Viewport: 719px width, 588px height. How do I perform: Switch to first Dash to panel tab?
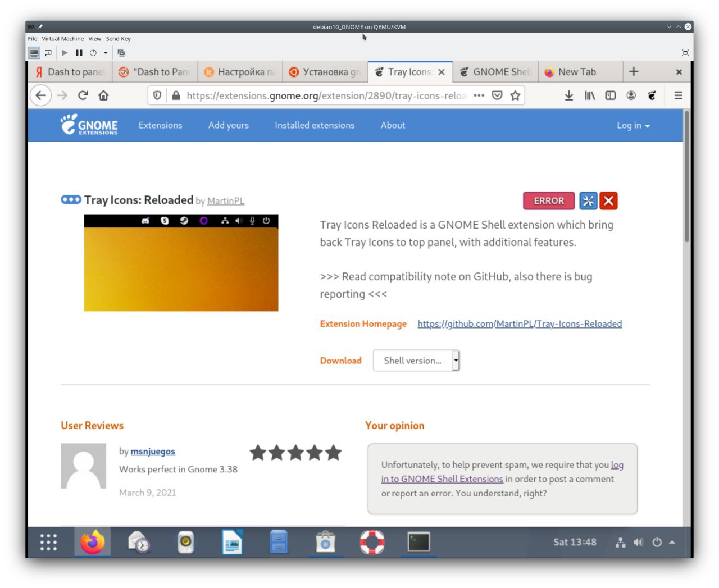[x=70, y=72]
